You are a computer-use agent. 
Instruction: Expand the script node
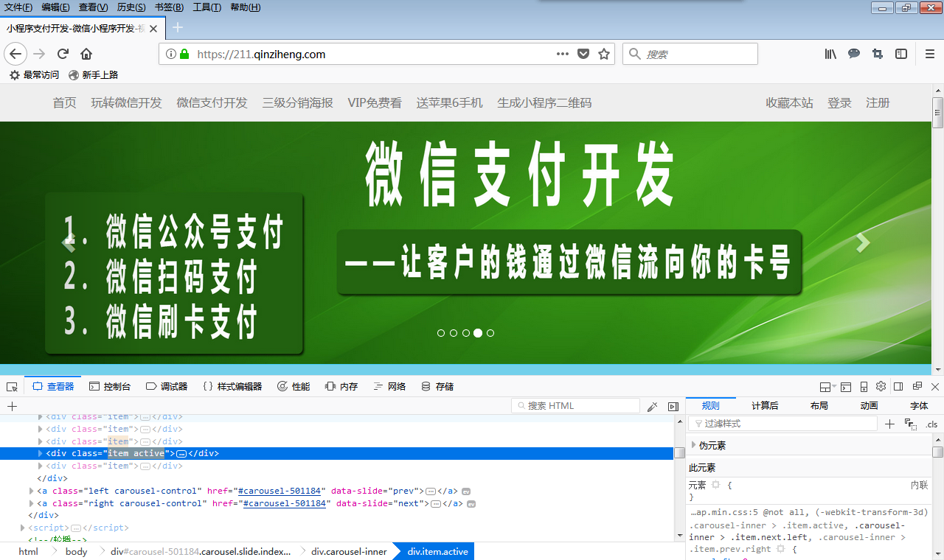tap(23, 528)
